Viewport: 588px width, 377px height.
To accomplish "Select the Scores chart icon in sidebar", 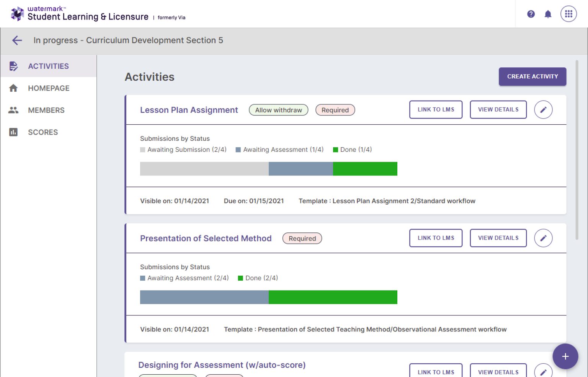I will pos(13,132).
